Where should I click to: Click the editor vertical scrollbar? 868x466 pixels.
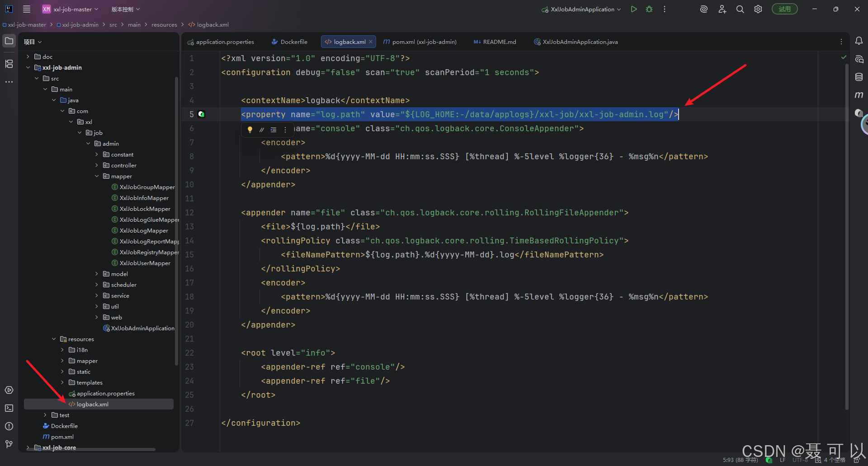pyautogui.click(x=847, y=237)
